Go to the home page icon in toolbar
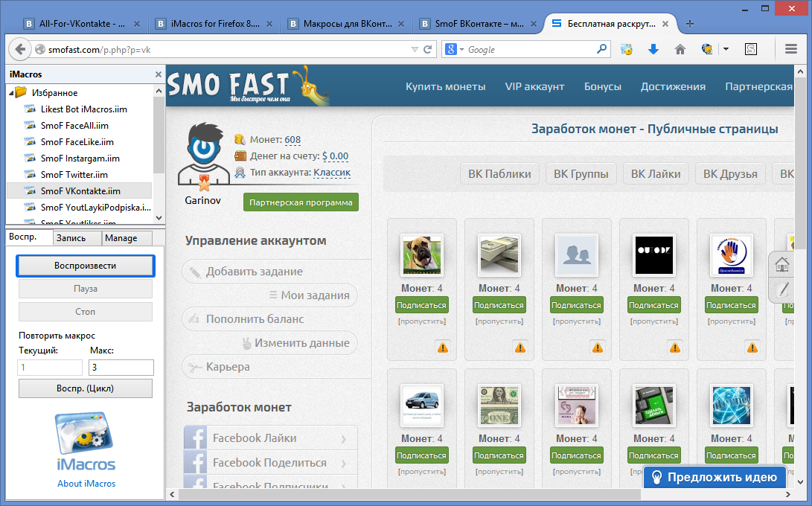The height and width of the screenshot is (506, 812). coord(680,49)
